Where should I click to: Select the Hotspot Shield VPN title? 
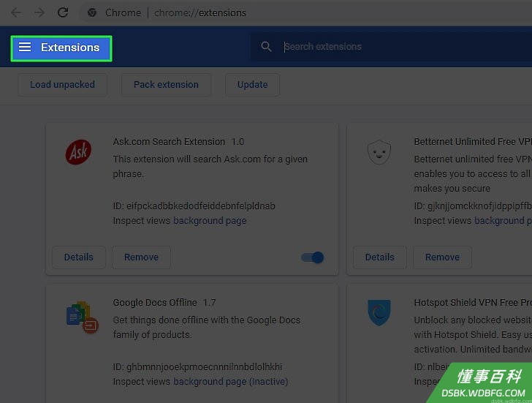point(473,303)
